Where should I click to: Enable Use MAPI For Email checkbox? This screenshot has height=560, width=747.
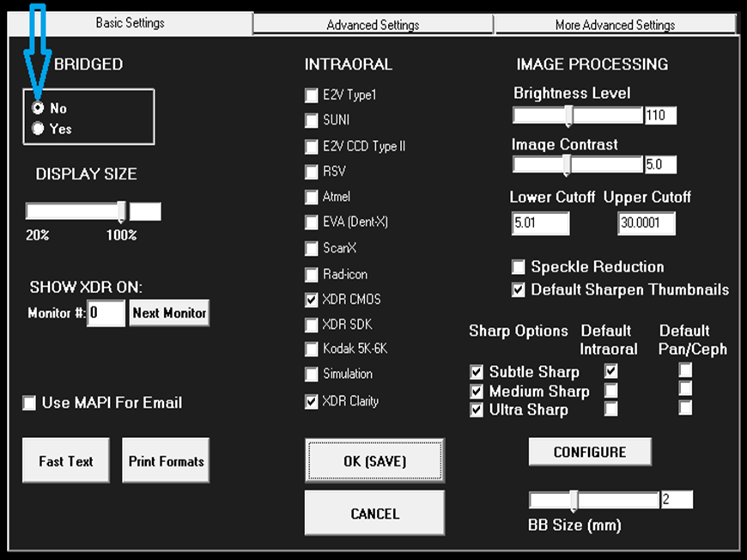pos(29,403)
